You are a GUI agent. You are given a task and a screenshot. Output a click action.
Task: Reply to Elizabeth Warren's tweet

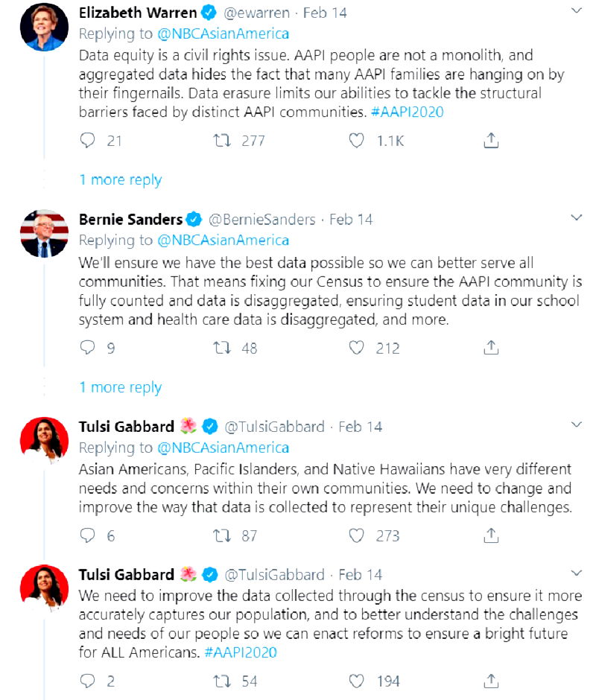point(88,140)
